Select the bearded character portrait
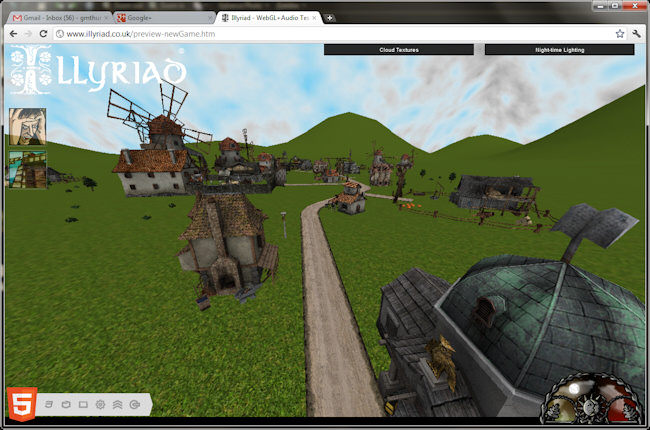Viewport: 650px width, 430px height. pyautogui.click(x=27, y=126)
